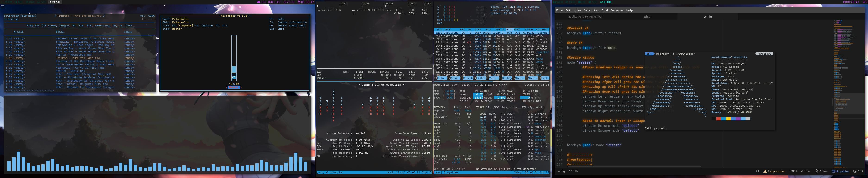The height and width of the screenshot is (178, 868).
Task: Open the View menu in Atom
Action: 578,10
